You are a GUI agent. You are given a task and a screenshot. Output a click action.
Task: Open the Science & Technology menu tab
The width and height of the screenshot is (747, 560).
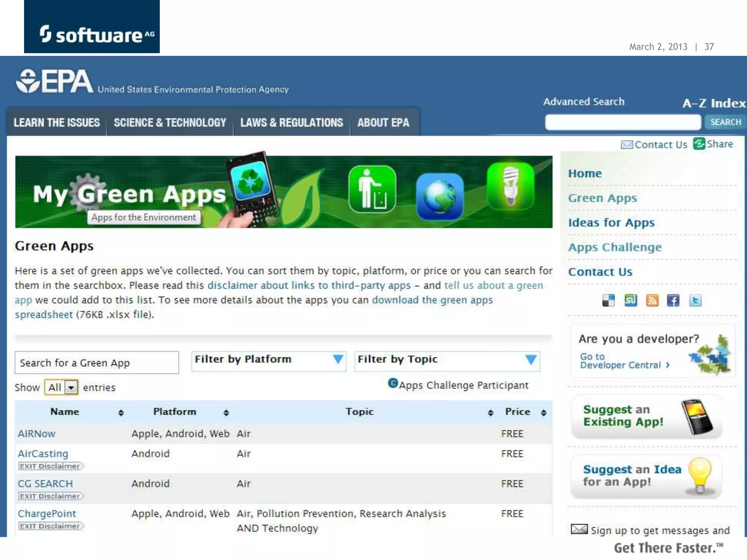pyautogui.click(x=170, y=123)
